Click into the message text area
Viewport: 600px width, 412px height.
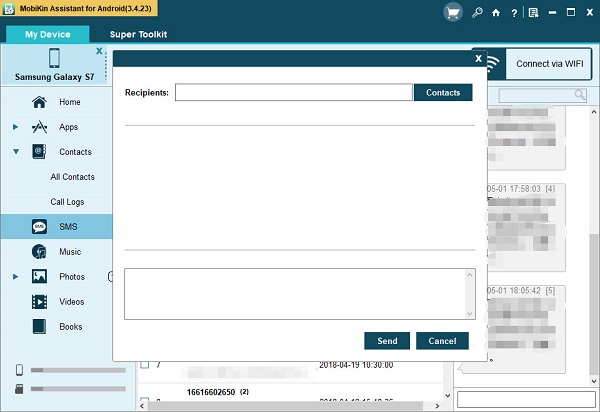[x=295, y=294]
